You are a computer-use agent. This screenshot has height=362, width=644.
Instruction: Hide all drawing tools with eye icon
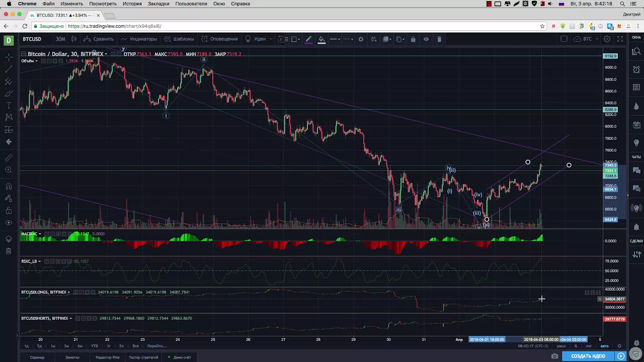(x=9, y=223)
